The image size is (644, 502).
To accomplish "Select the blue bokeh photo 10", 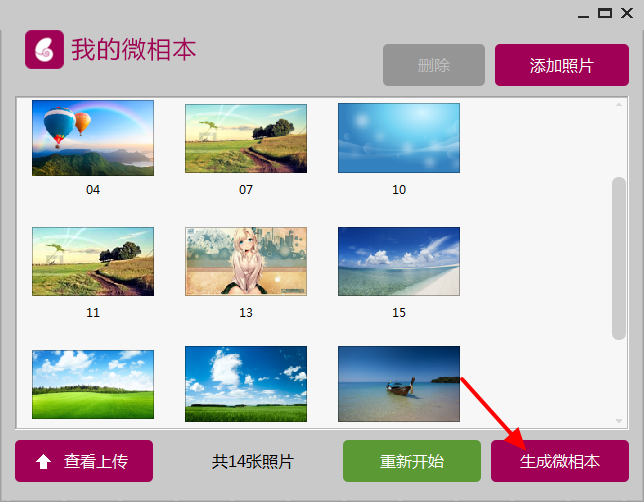I will click(399, 138).
